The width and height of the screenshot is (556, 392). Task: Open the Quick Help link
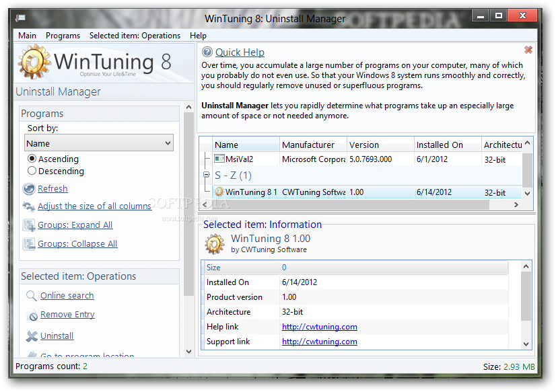coord(240,52)
